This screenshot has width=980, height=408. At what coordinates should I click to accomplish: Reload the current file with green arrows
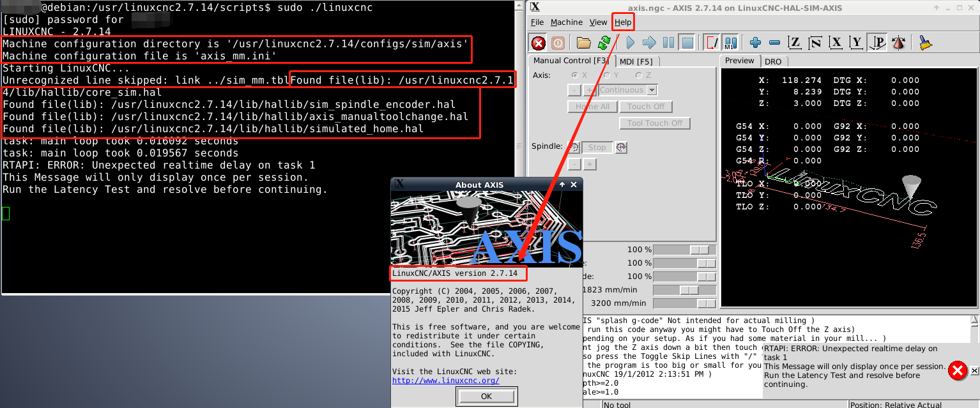point(603,43)
